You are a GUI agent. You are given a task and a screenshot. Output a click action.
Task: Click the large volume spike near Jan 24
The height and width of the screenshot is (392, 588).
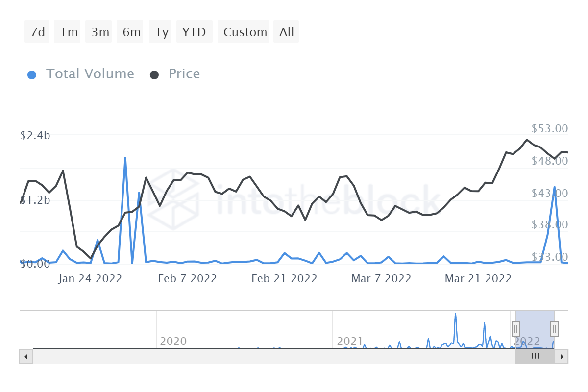(x=125, y=158)
